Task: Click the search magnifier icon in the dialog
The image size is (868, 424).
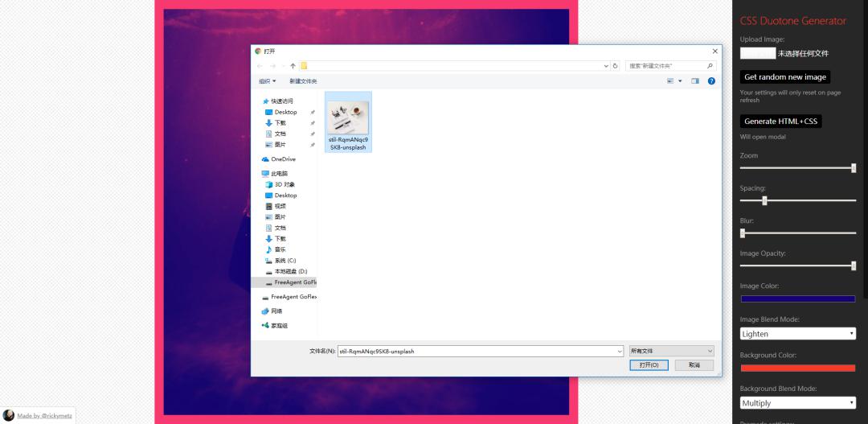Action: (x=710, y=66)
